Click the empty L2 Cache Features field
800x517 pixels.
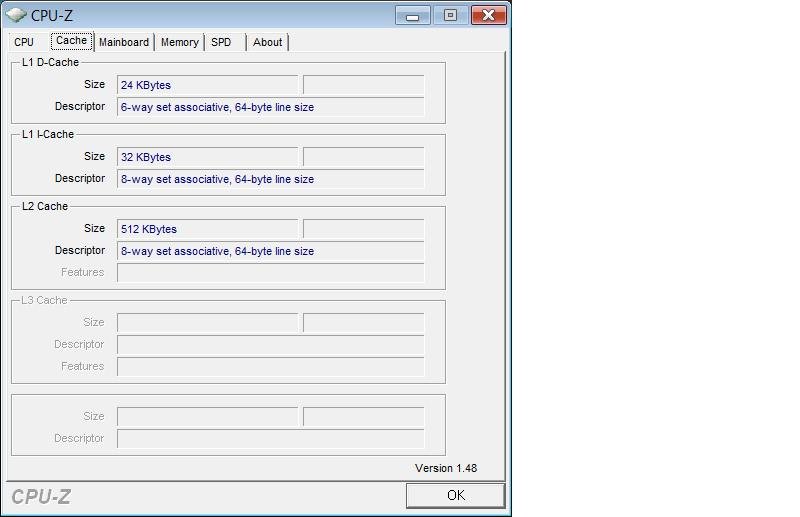270,273
